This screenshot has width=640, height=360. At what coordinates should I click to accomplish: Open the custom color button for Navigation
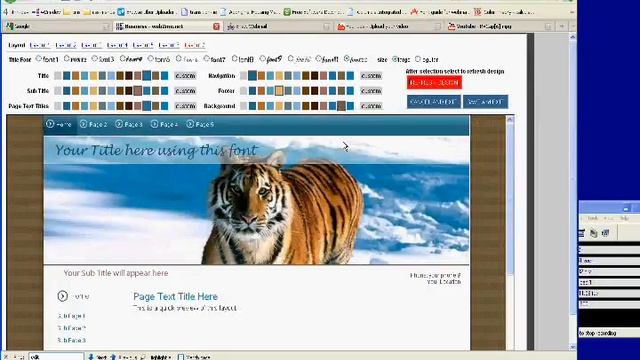371,76
